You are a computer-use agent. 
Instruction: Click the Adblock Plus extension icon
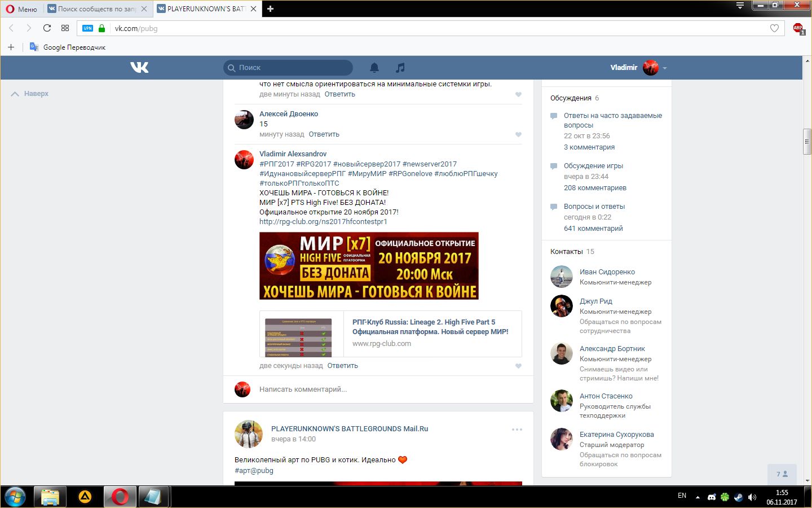tap(798, 28)
